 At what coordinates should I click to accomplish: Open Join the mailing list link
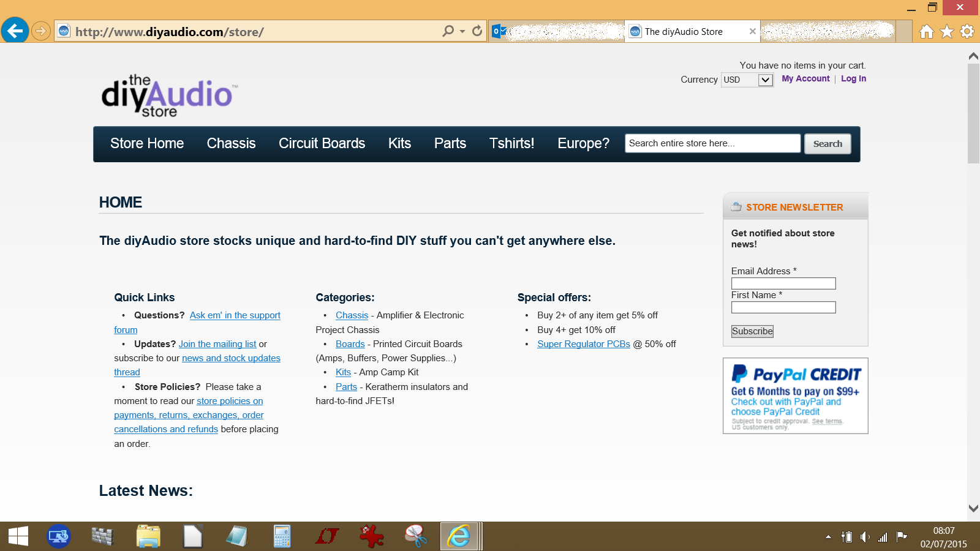pyautogui.click(x=217, y=344)
